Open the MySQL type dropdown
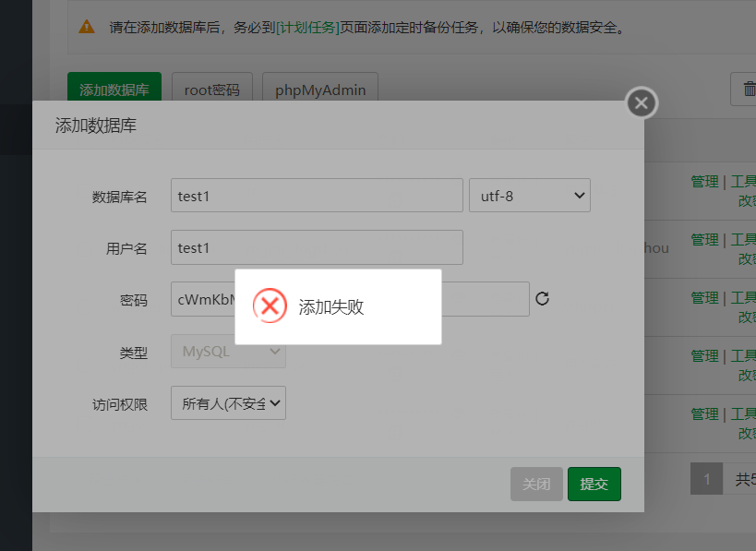756x551 pixels. pyautogui.click(x=228, y=351)
